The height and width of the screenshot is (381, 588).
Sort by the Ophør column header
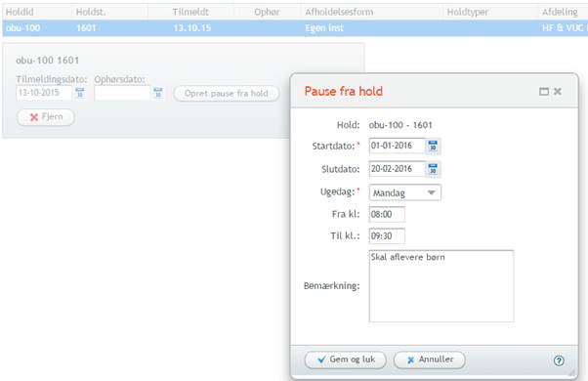coord(267,12)
